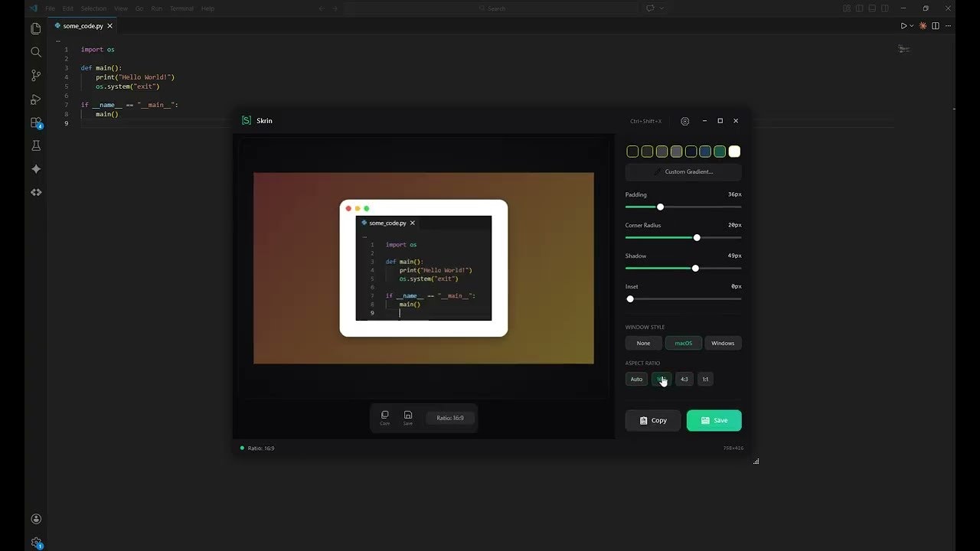Set window style to Windows
Viewport: 980px width, 551px height.
pos(723,343)
